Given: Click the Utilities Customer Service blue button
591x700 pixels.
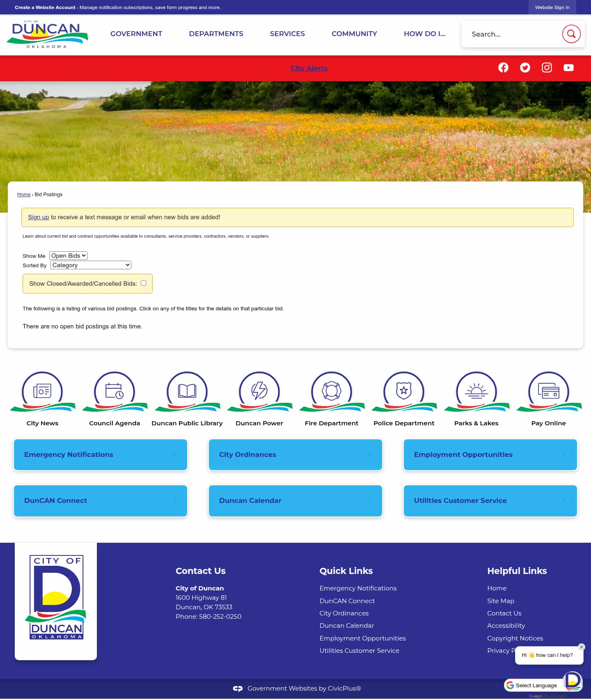Looking at the screenshot, I should coord(490,501).
